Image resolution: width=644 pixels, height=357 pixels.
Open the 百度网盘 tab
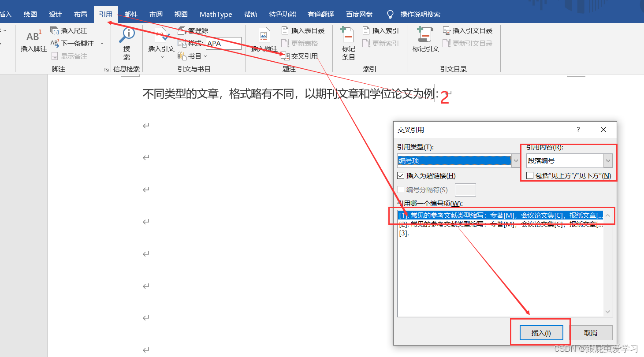tap(359, 15)
